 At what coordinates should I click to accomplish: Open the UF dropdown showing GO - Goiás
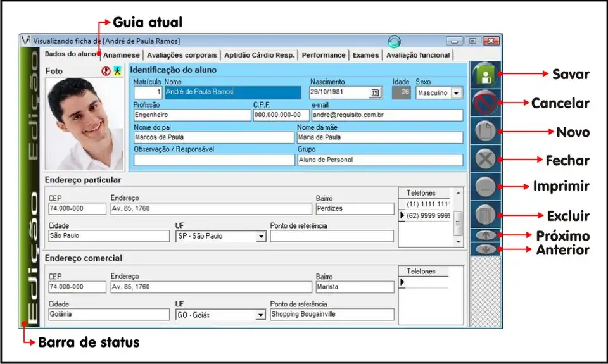coord(260,315)
